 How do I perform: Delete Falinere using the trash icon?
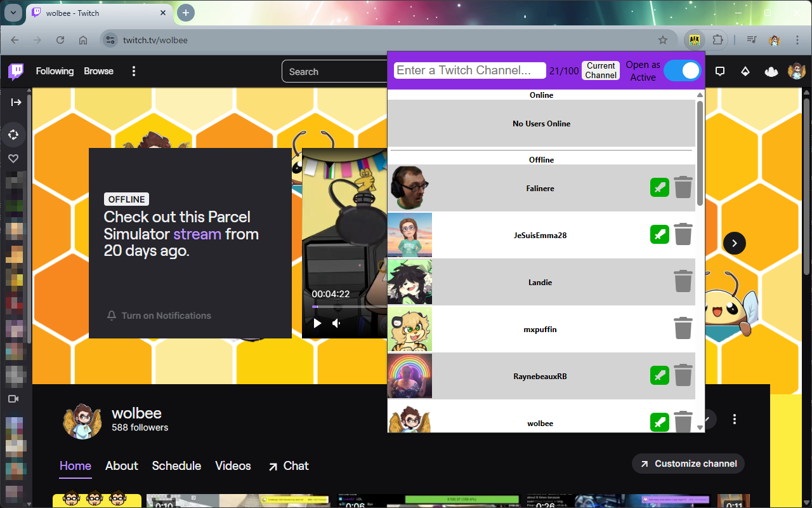(x=683, y=187)
